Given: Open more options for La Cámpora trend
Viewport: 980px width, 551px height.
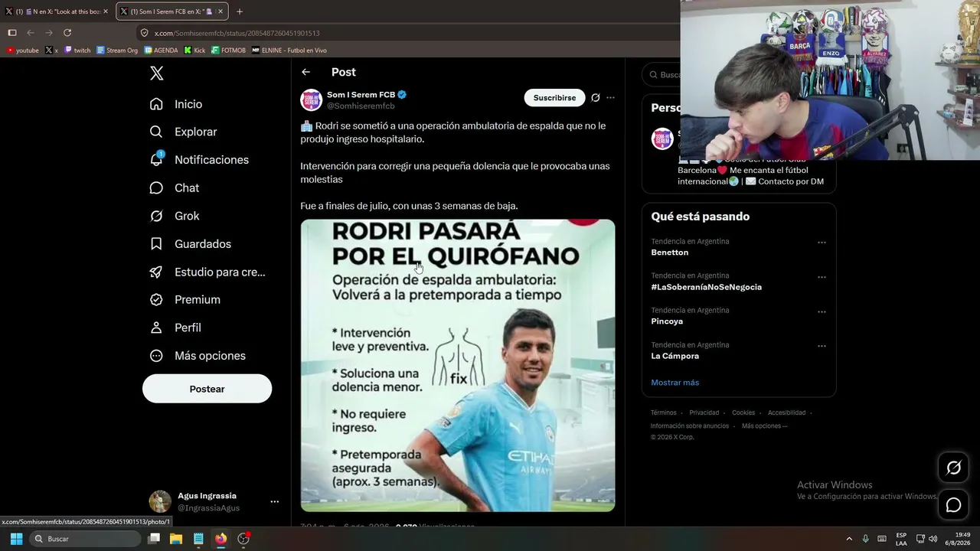Looking at the screenshot, I should [x=822, y=346].
